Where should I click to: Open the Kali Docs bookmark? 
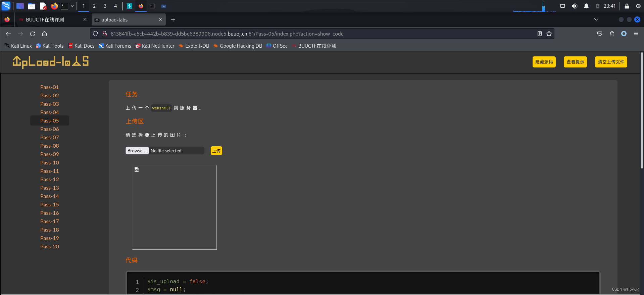[x=81, y=46]
